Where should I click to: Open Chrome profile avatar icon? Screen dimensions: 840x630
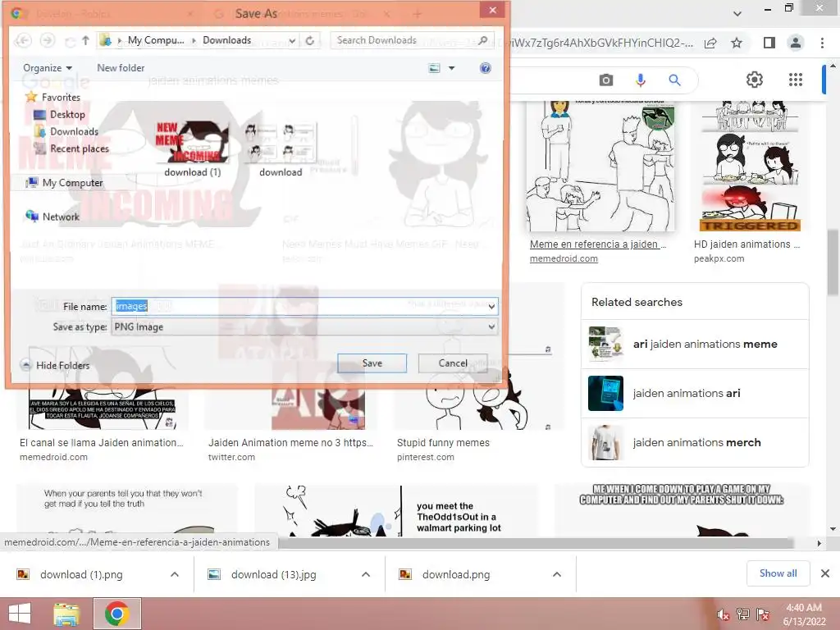click(x=796, y=43)
